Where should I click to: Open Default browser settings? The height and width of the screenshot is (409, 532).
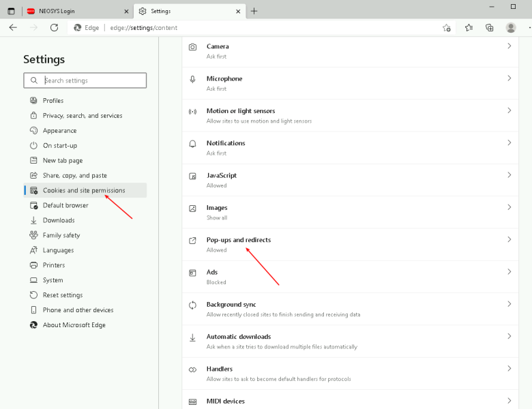pos(85,205)
